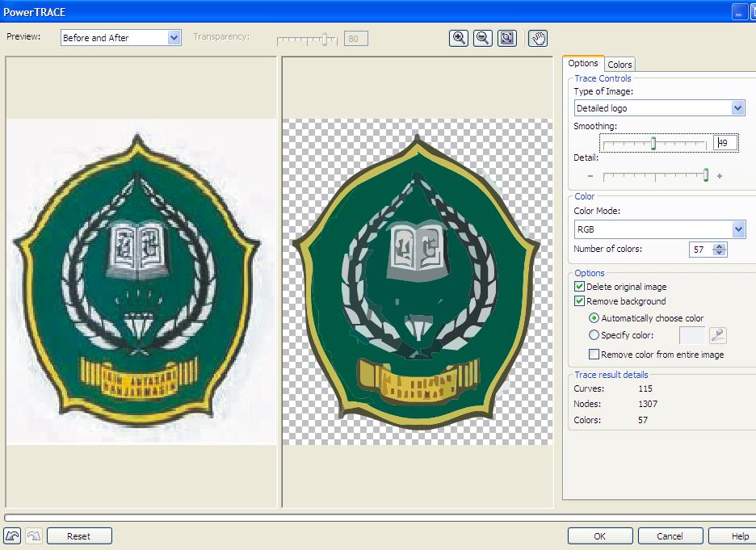
Task: Toggle Remove background checkbox
Action: point(580,301)
